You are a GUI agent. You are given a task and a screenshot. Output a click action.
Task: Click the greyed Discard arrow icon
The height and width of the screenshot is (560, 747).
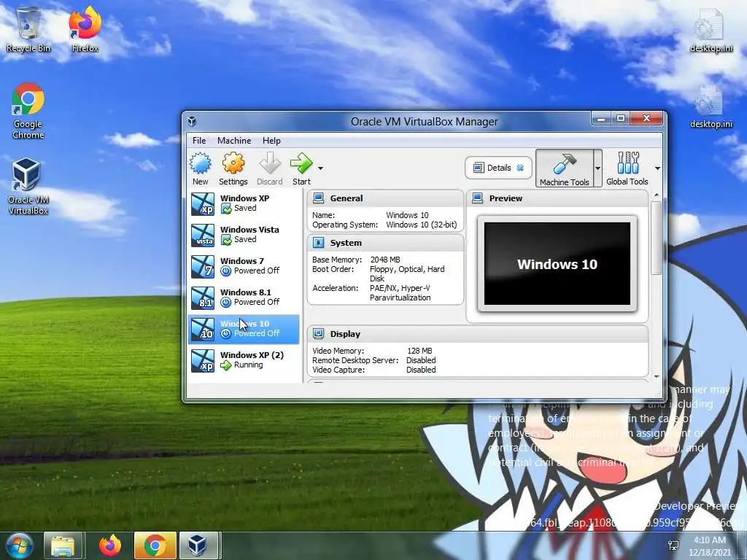coord(270,163)
